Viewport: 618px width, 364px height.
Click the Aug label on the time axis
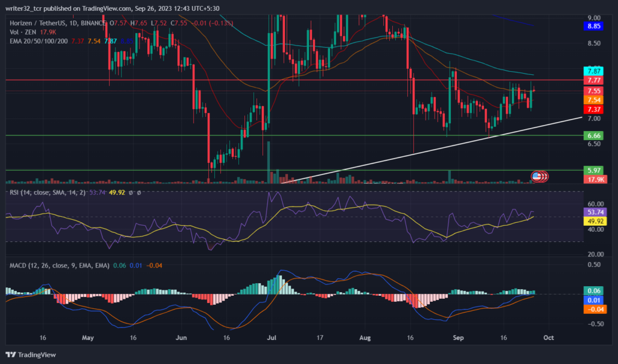[x=365, y=338]
